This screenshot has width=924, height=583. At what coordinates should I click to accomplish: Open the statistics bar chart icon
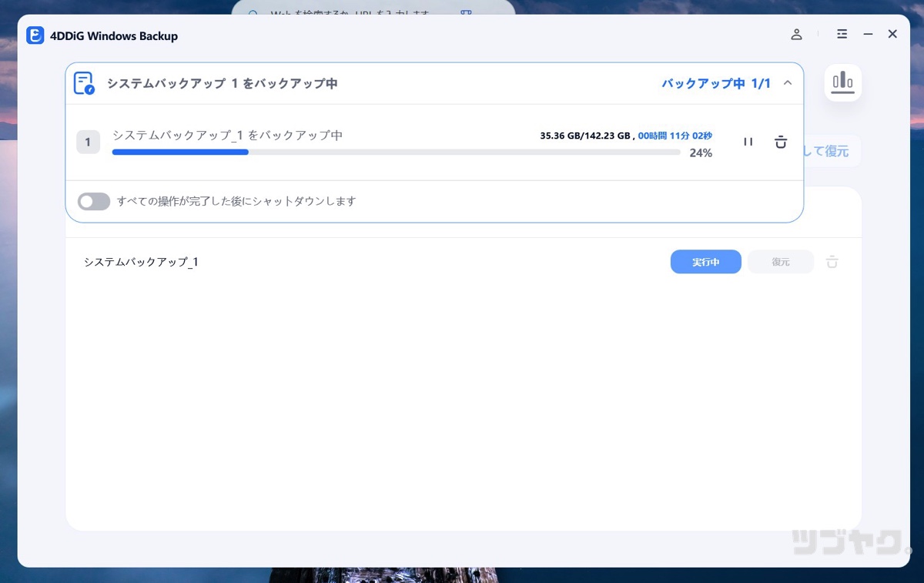(842, 82)
